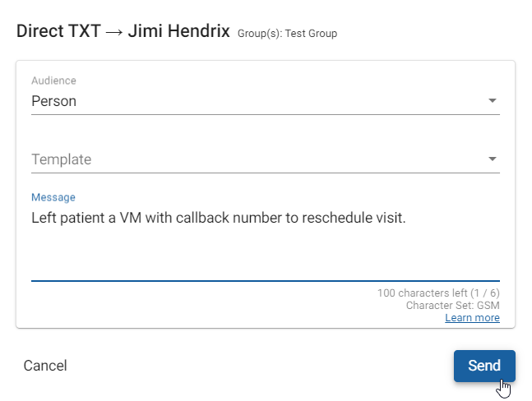This screenshot has width=532, height=401.
Task: Open the Template selection field
Action: coord(266,159)
